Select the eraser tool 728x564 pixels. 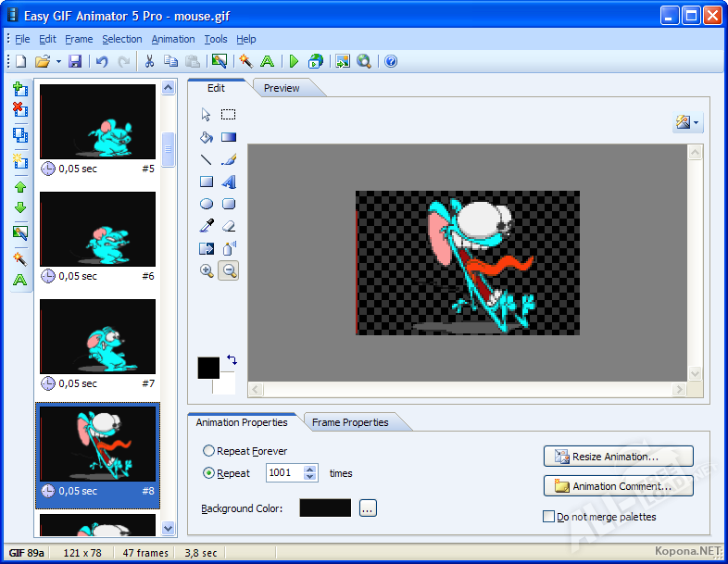click(229, 226)
